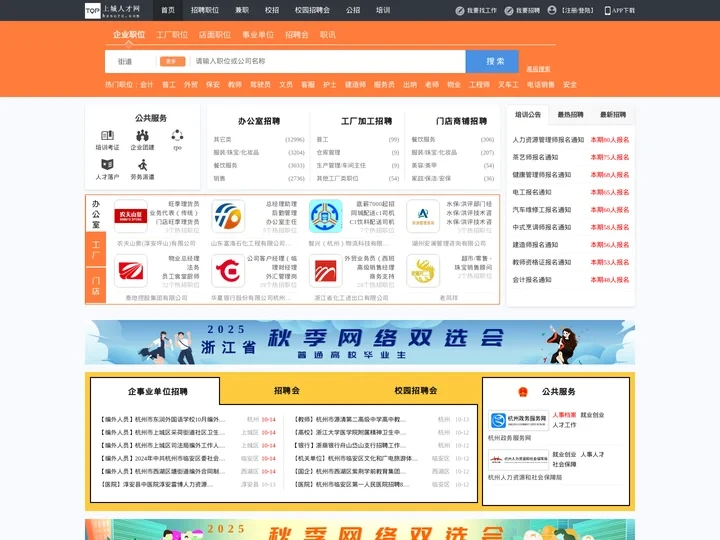Open the 公招 nav item
The height and width of the screenshot is (540, 720).
click(353, 10)
